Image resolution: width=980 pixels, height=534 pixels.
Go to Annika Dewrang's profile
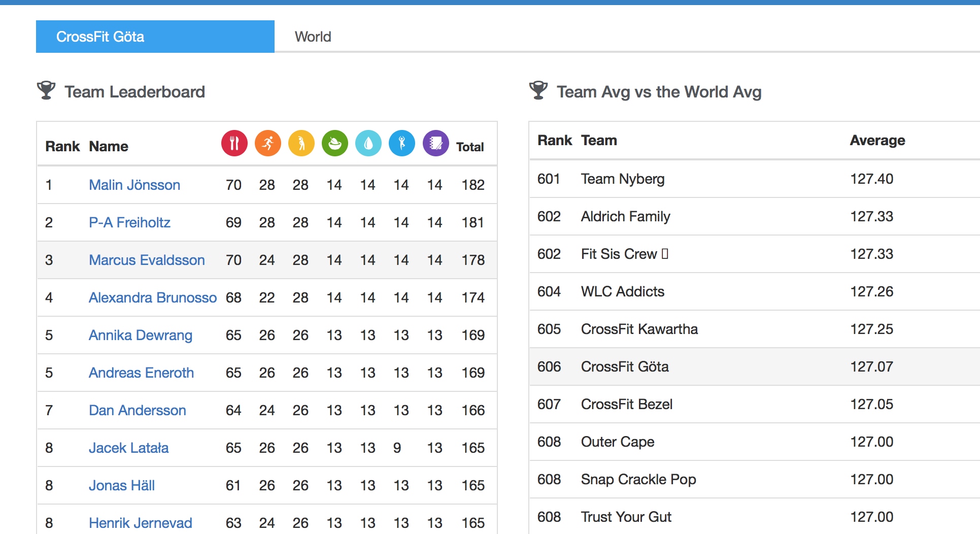(140, 335)
